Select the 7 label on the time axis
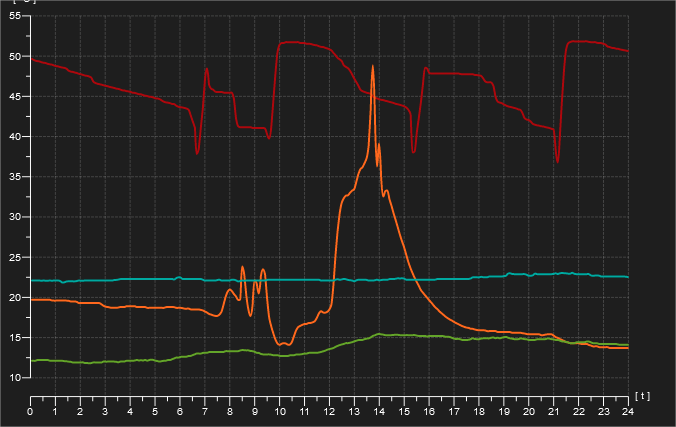Screen dimensions: 676x427 pyautogui.click(x=205, y=412)
